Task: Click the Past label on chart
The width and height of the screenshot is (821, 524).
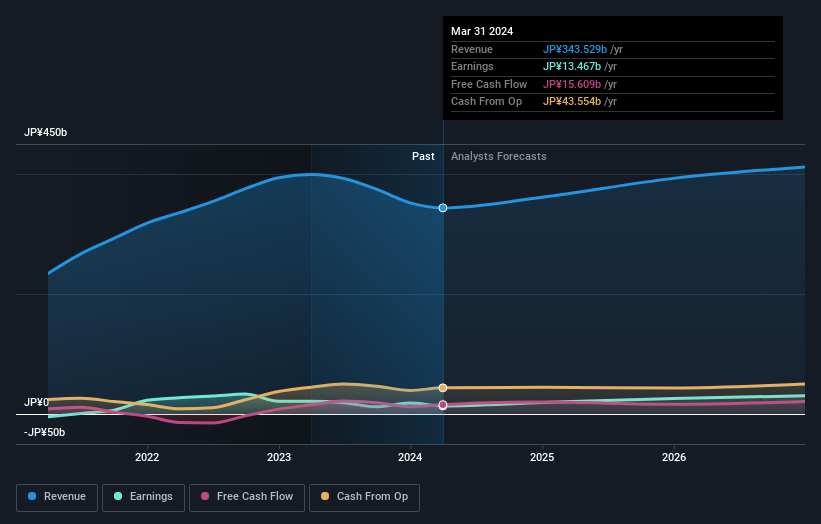Action: pyautogui.click(x=423, y=157)
